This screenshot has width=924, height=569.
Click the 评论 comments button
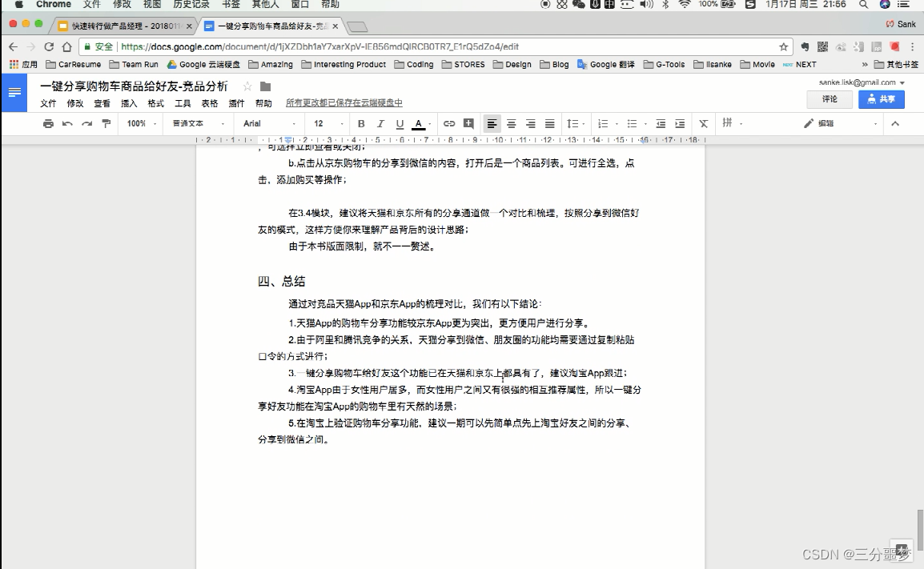pos(830,99)
